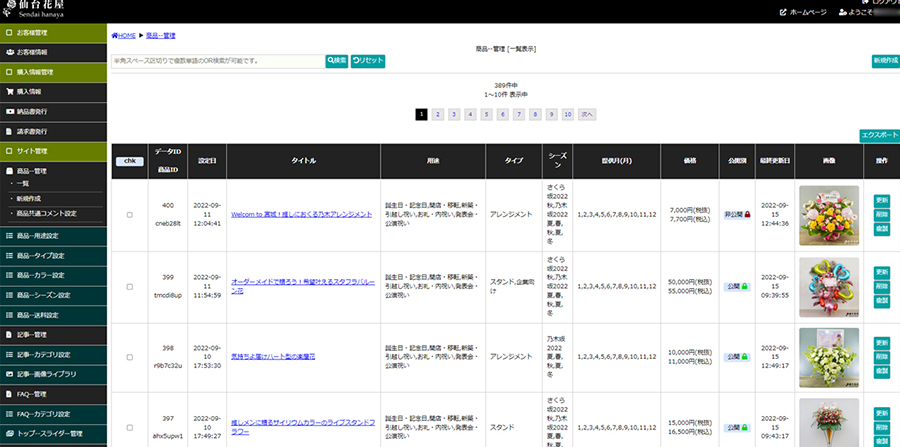The height and width of the screenshot is (447, 900).
Task: Click the 商品--シーズン設定 list icon
Action: pyautogui.click(x=9, y=296)
